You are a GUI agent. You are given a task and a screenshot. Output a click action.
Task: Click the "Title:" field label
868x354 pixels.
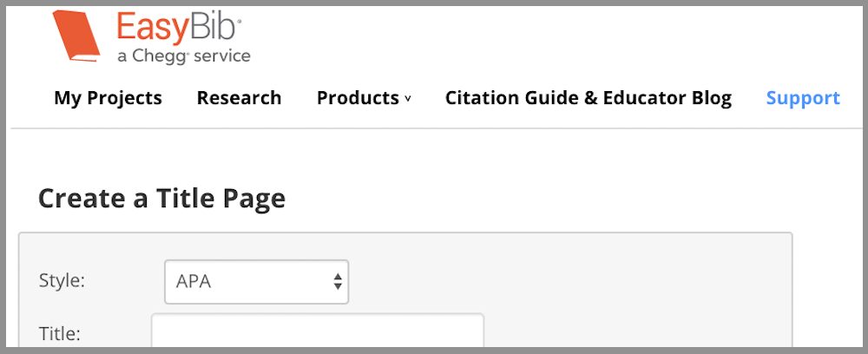pos(60,331)
